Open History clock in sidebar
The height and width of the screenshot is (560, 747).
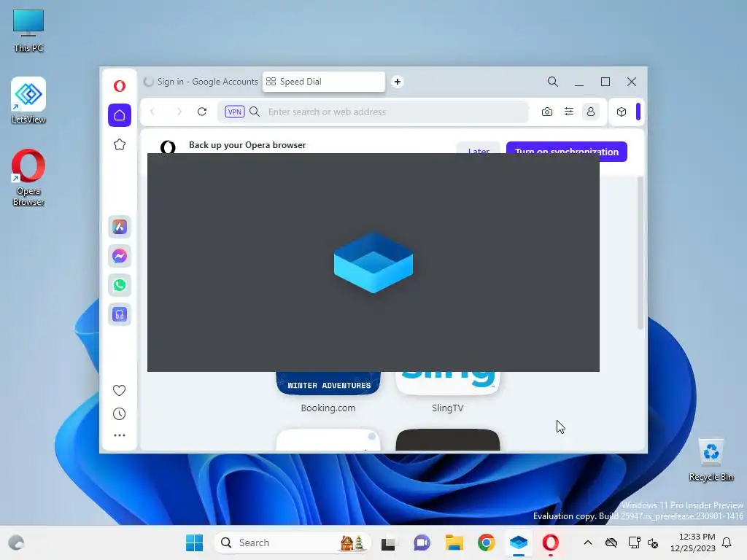pyautogui.click(x=119, y=414)
